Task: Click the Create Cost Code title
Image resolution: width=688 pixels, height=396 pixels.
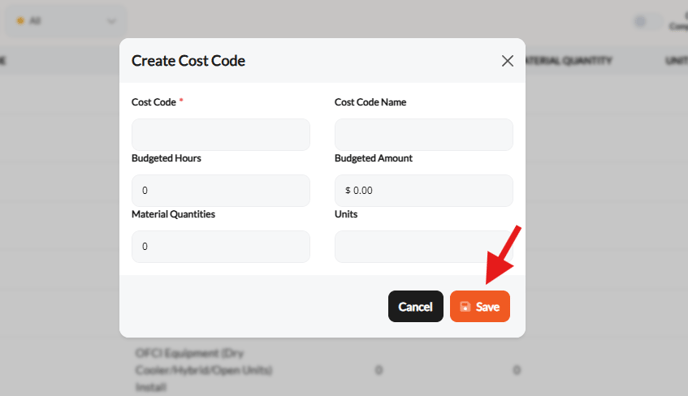Action: pyautogui.click(x=188, y=61)
